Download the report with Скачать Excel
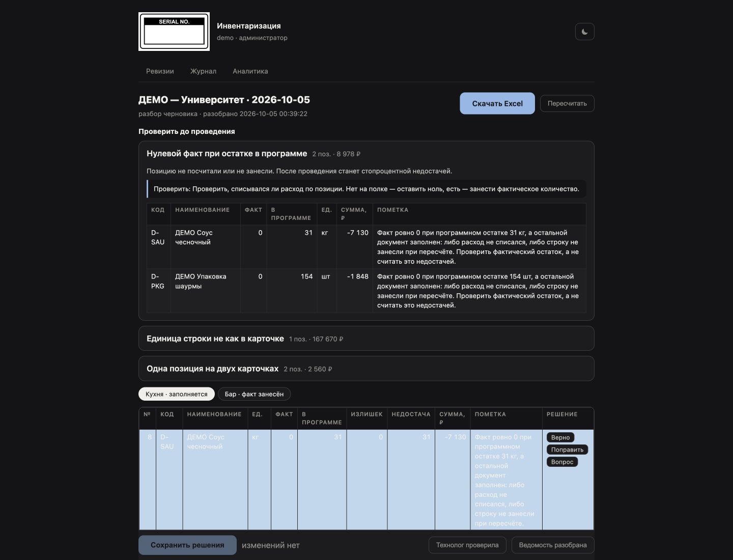Image resolution: width=733 pixels, height=560 pixels. pos(497,103)
